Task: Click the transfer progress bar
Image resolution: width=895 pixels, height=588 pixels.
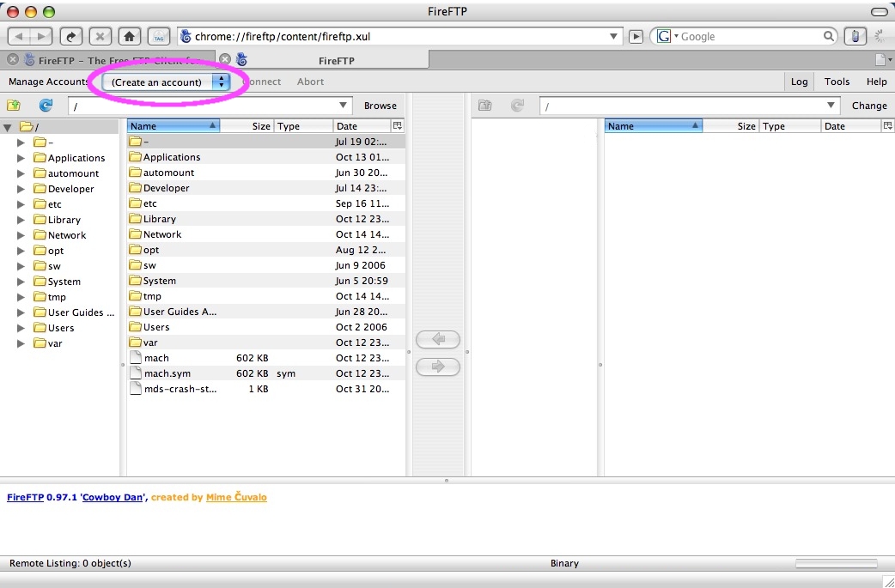Action: (x=837, y=563)
